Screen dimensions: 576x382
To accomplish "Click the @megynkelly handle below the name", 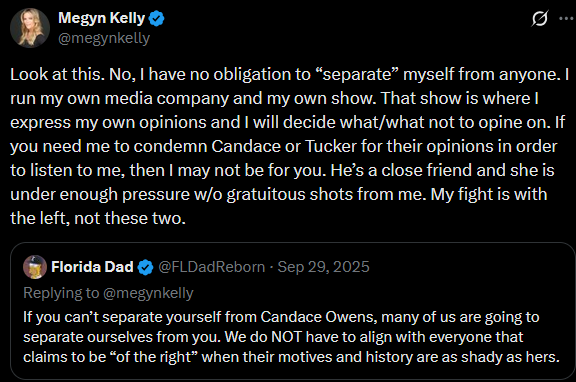I will point(104,38).
